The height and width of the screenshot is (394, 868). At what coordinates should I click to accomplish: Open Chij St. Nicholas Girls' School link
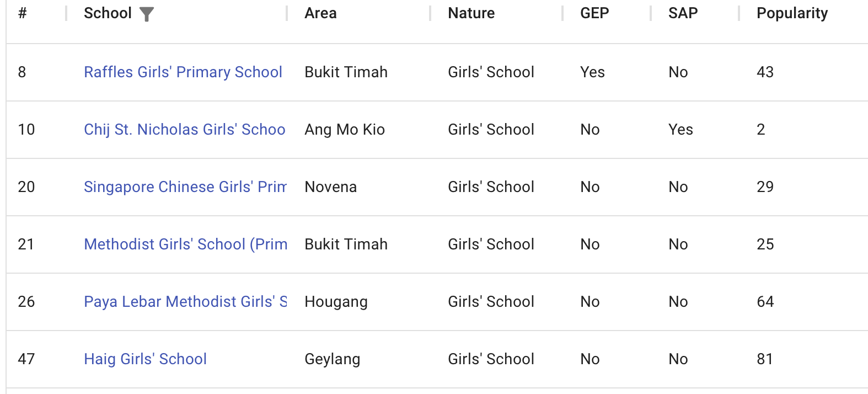tap(185, 130)
